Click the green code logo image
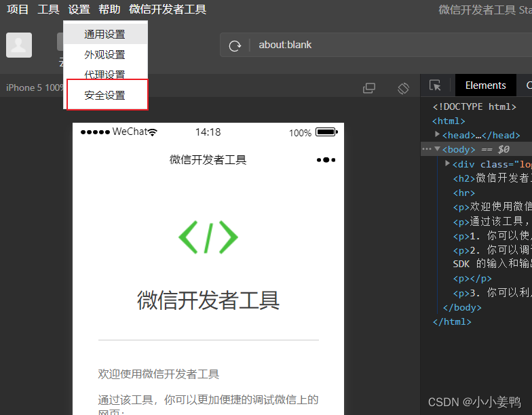532x415 pixels. (208, 237)
